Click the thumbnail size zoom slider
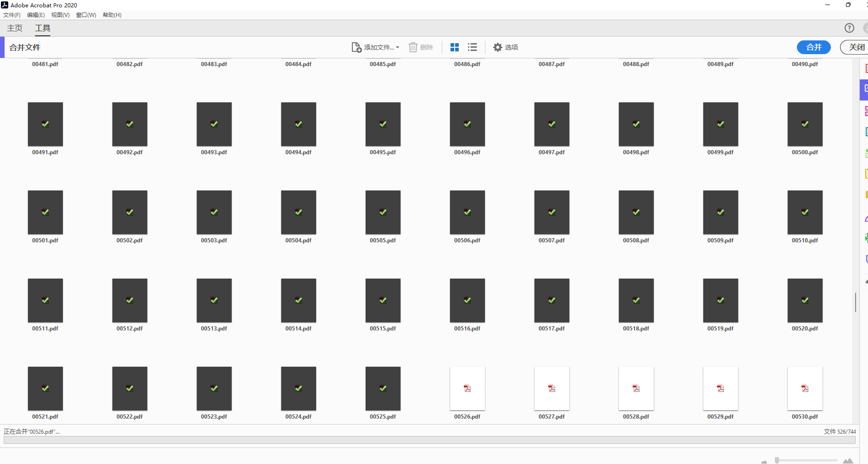868x464 pixels. point(777,460)
